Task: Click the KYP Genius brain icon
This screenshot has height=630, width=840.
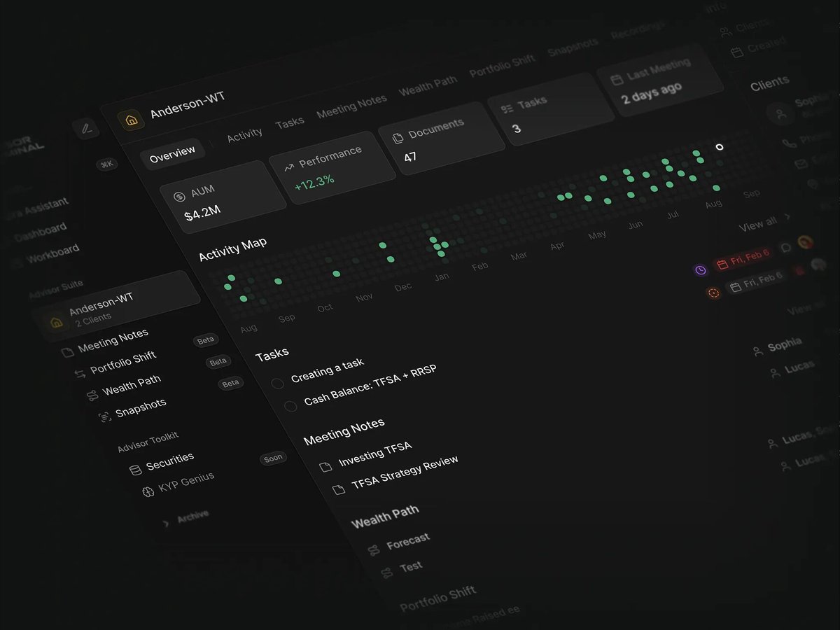Action: (x=148, y=492)
